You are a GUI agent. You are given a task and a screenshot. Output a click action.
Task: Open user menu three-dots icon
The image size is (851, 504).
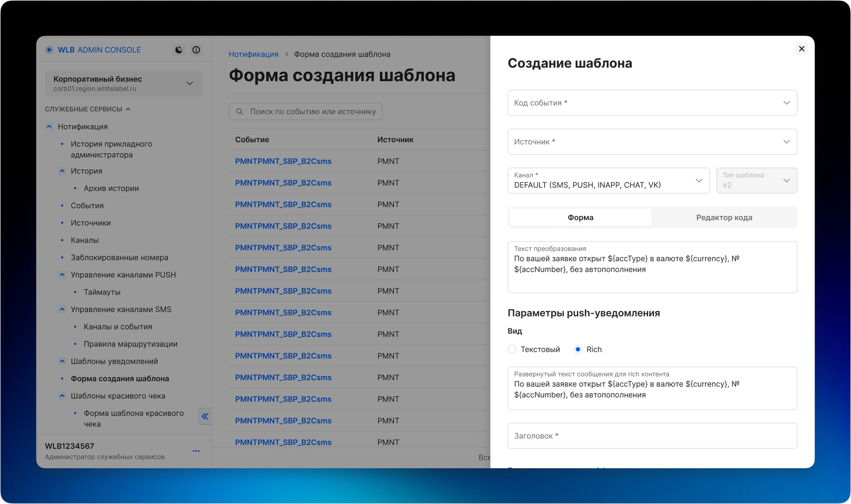[x=196, y=451]
